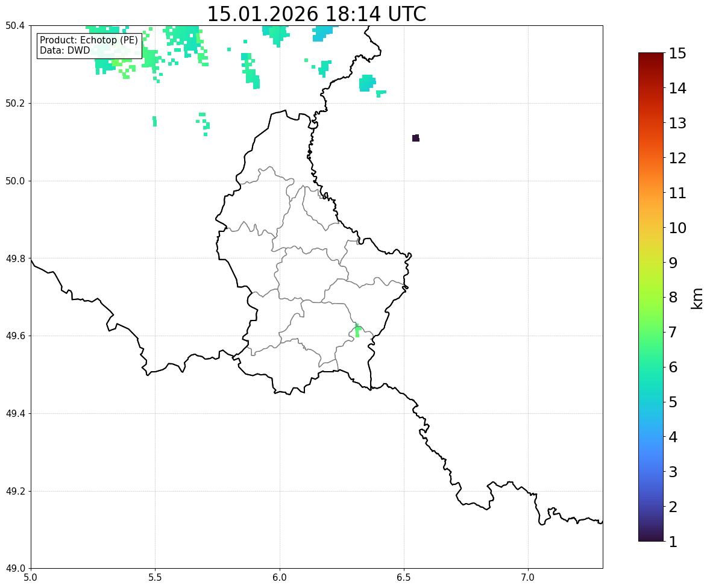Click the colorbar tick label '12'

677,158
